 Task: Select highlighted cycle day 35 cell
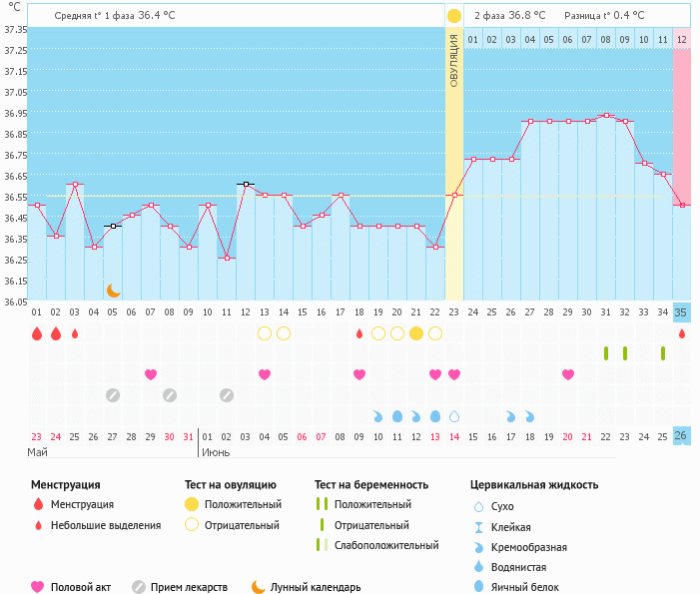682,312
